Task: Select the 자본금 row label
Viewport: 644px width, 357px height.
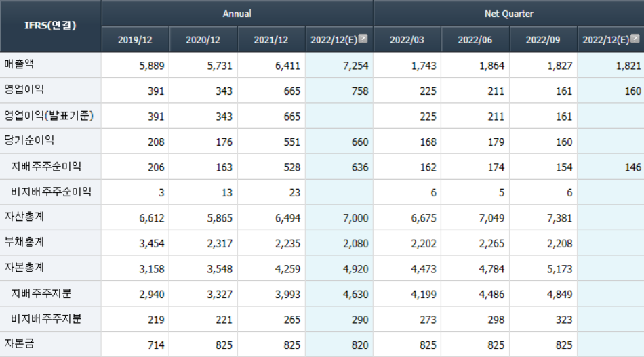Action: click(x=19, y=344)
